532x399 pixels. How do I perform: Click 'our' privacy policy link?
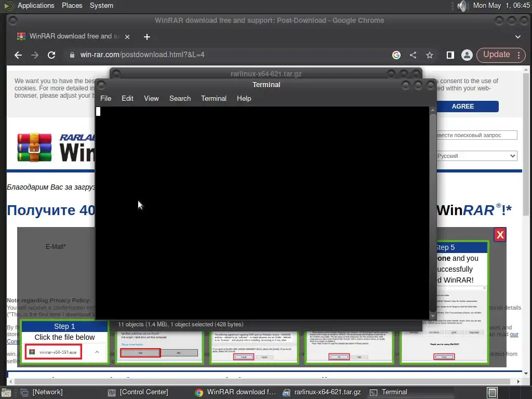[x=514, y=334]
